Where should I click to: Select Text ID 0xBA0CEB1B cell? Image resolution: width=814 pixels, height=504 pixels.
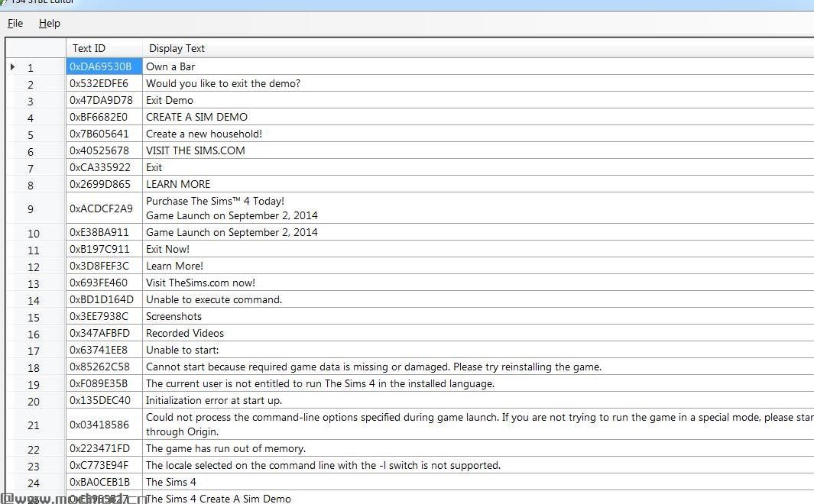(100, 482)
